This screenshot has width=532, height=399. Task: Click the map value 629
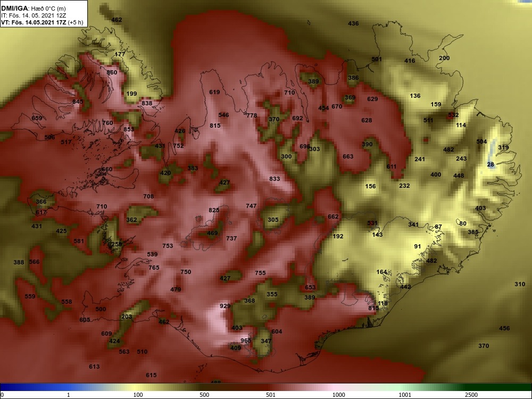pyautogui.click(x=372, y=99)
